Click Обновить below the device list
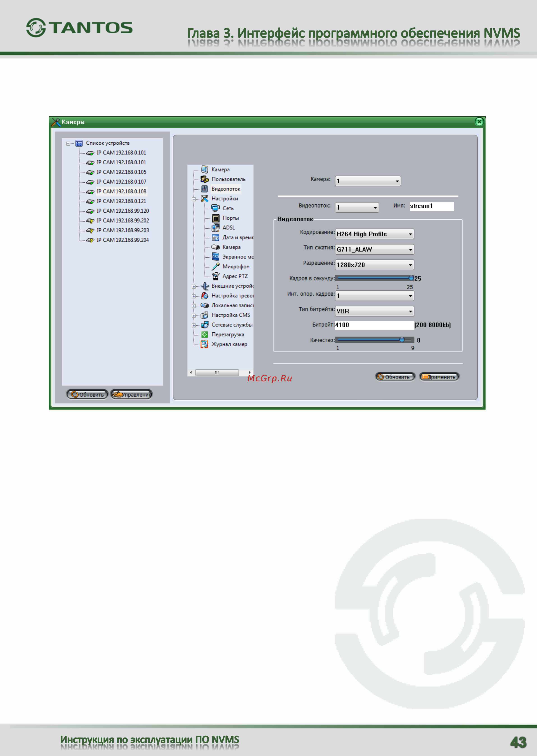 pos(87,394)
